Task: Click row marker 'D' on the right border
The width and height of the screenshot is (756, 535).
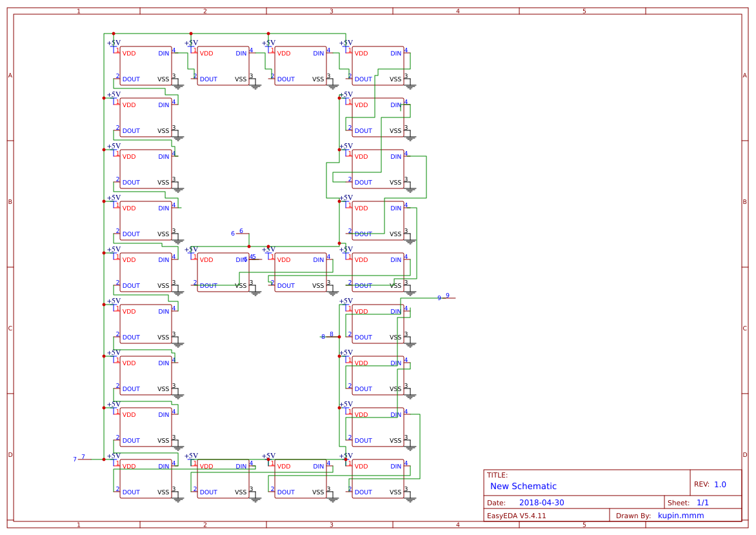Action: coord(744,454)
